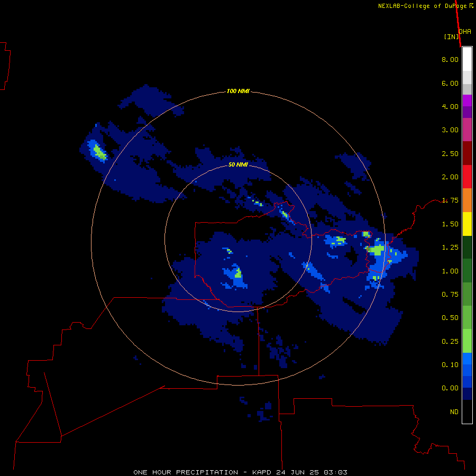Click the 1.00 legend value
476x476 pixels.
[x=450, y=271]
